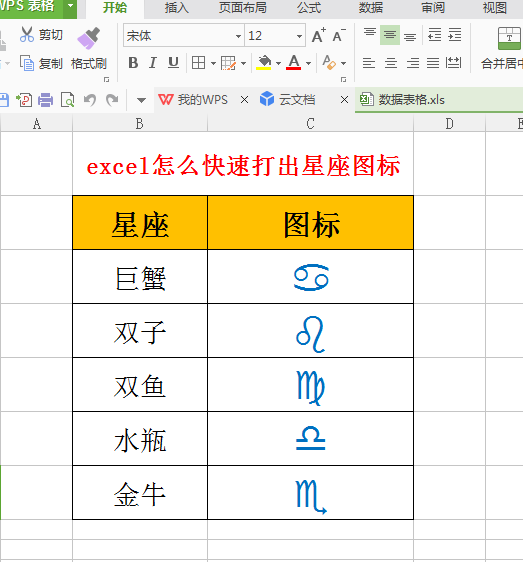
Task: Apply the yellow fill color bucket
Action: click(264, 63)
